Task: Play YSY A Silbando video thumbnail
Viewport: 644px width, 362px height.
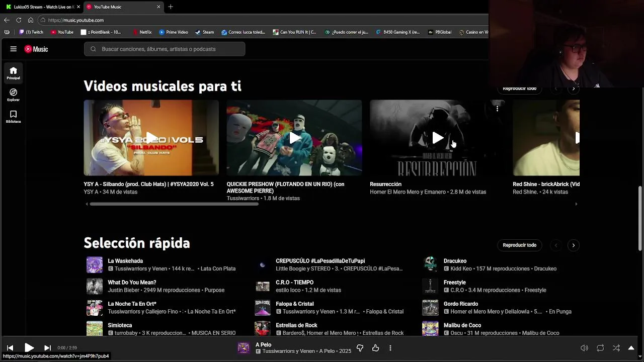Action: [151, 138]
